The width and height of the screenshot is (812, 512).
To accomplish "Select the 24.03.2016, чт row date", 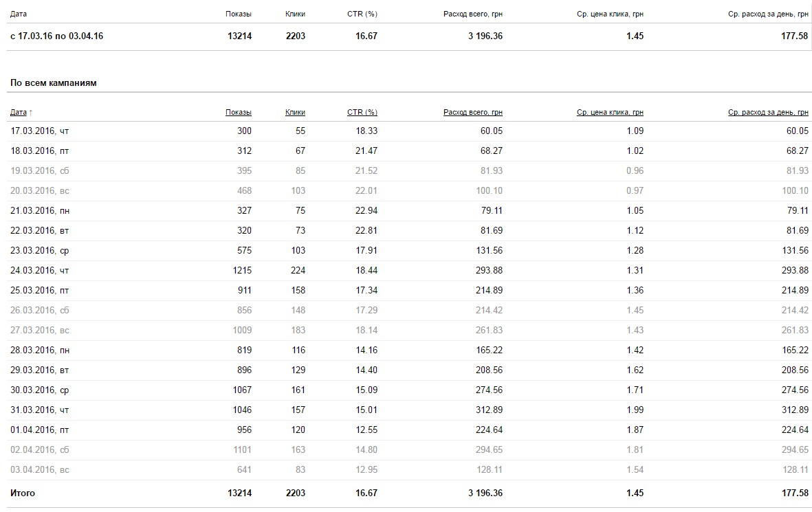I will 39,271.
